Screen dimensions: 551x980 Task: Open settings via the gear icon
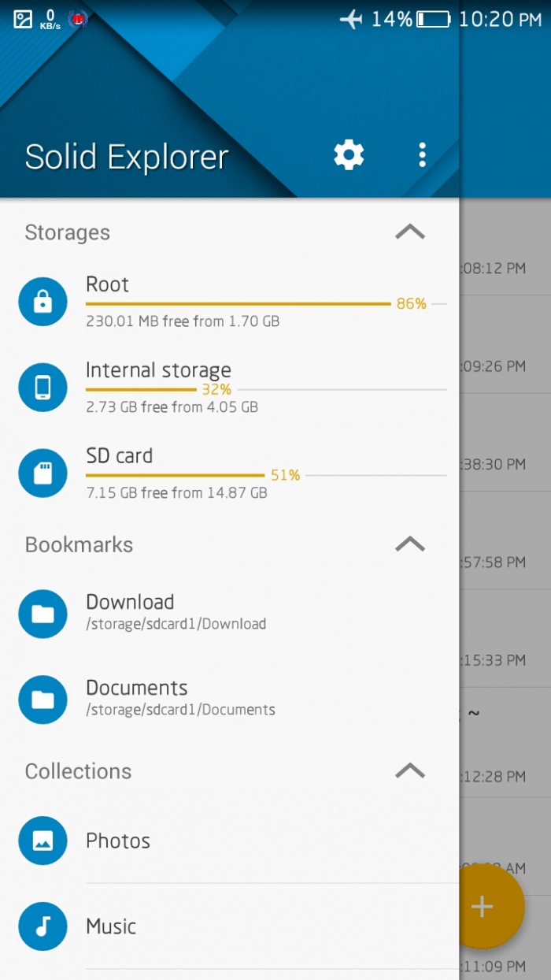(x=349, y=155)
